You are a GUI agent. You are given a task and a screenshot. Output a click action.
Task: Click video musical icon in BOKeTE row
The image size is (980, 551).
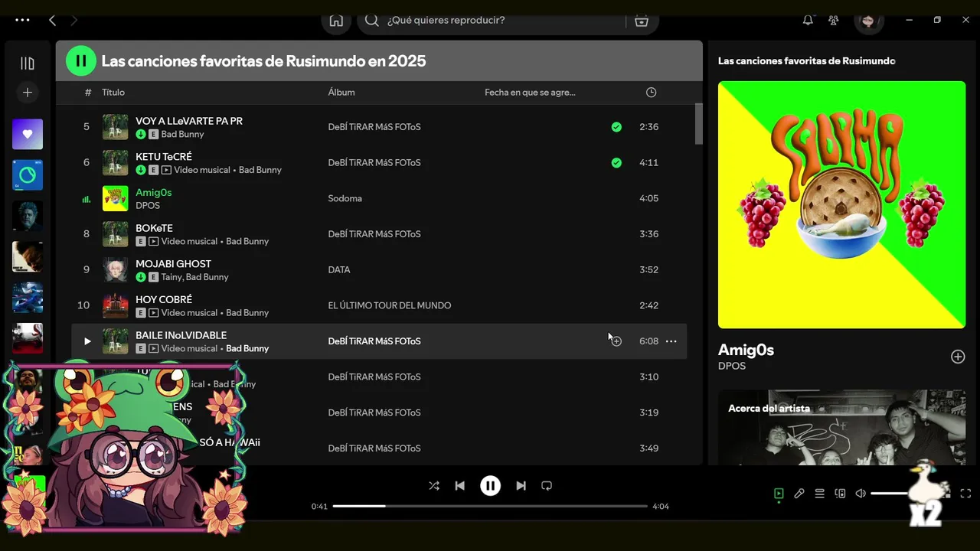coord(154,242)
